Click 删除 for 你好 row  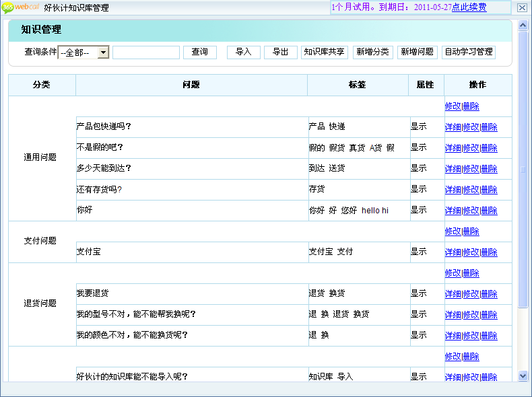click(490, 211)
